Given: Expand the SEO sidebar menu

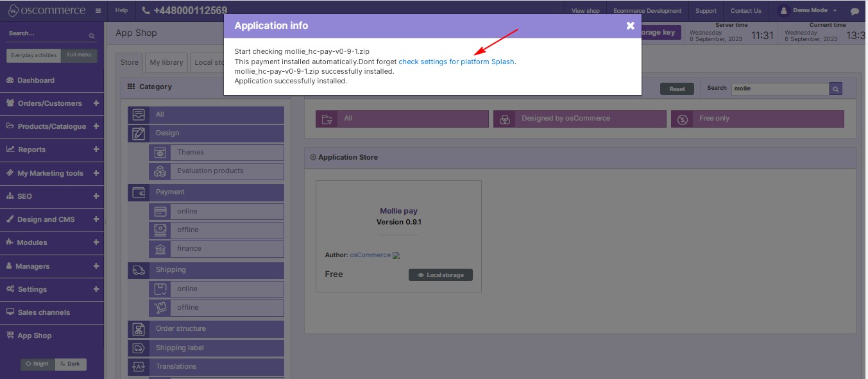Looking at the screenshot, I should point(96,196).
